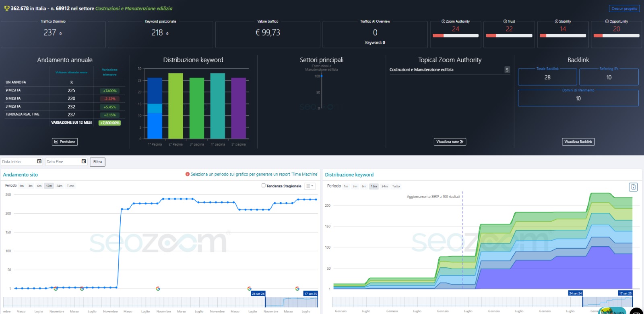Click the Filtra button
The image size is (644, 314).
tap(97, 162)
